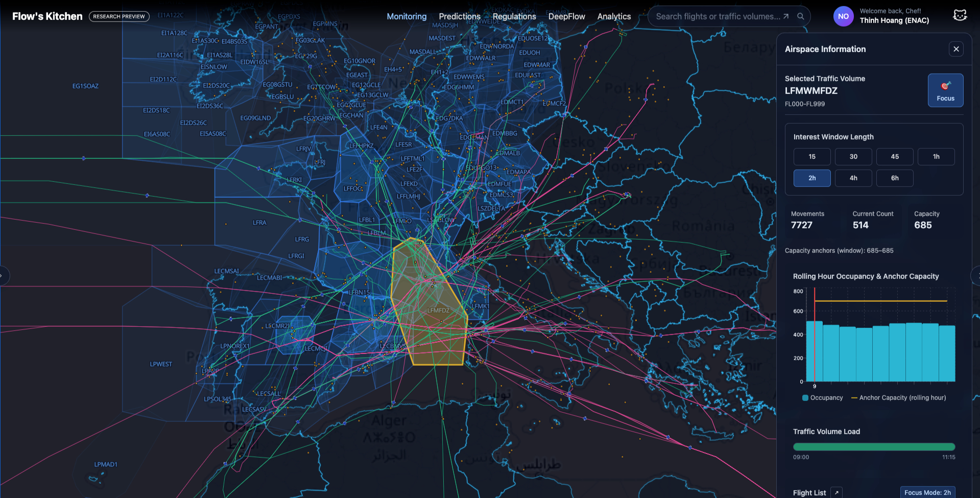This screenshot has width=980, height=498.
Task: Open the Regulations tab
Action: coord(514,16)
